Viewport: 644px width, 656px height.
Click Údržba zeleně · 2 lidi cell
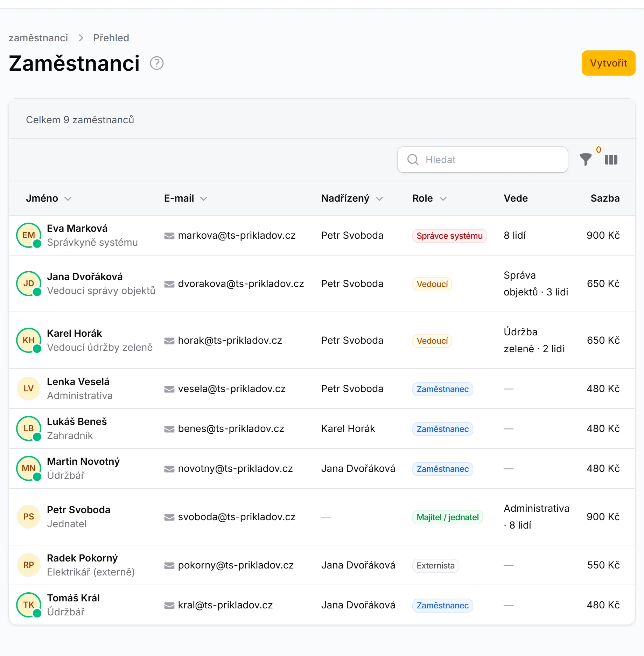click(534, 340)
